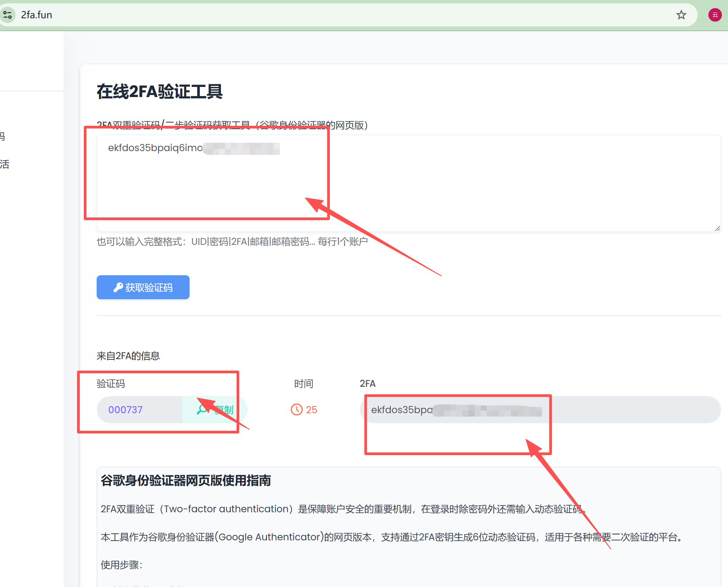Click the 验证码 column label
728x587 pixels.
111,384
